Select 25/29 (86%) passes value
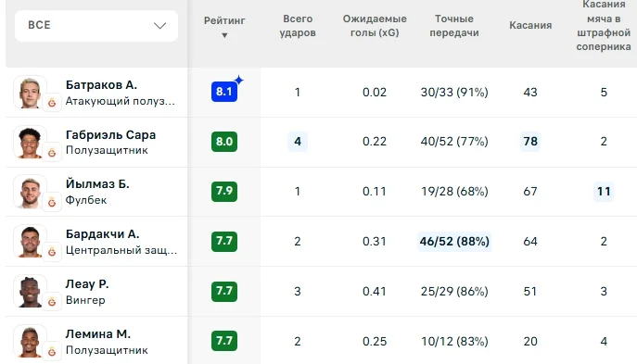Viewport: 637px width, 364px height. 454,292
